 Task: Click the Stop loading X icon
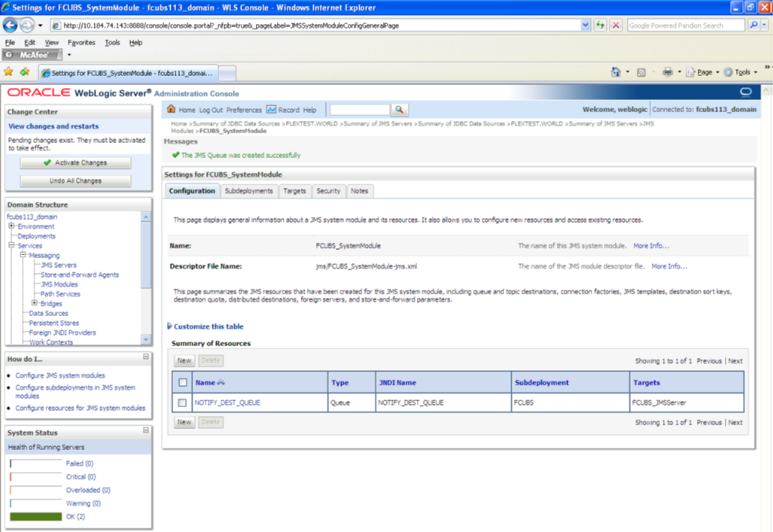point(616,25)
